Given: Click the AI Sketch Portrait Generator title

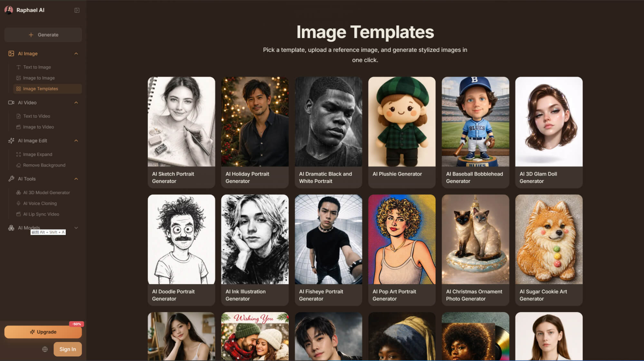Looking at the screenshot, I should click(x=173, y=177).
